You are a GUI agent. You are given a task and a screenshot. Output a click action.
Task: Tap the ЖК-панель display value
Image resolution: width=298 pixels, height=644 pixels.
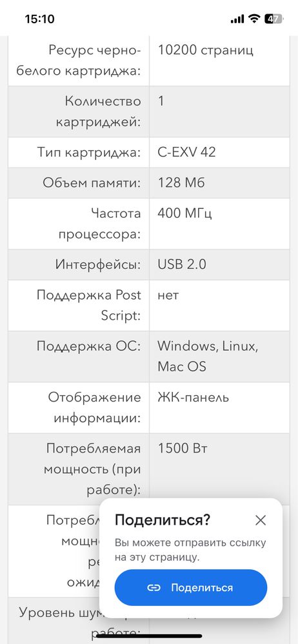click(x=194, y=398)
